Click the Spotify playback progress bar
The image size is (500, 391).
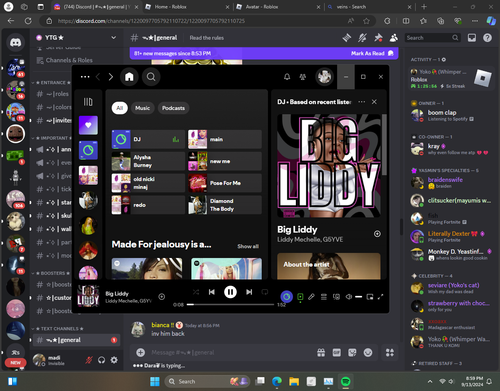click(x=230, y=304)
